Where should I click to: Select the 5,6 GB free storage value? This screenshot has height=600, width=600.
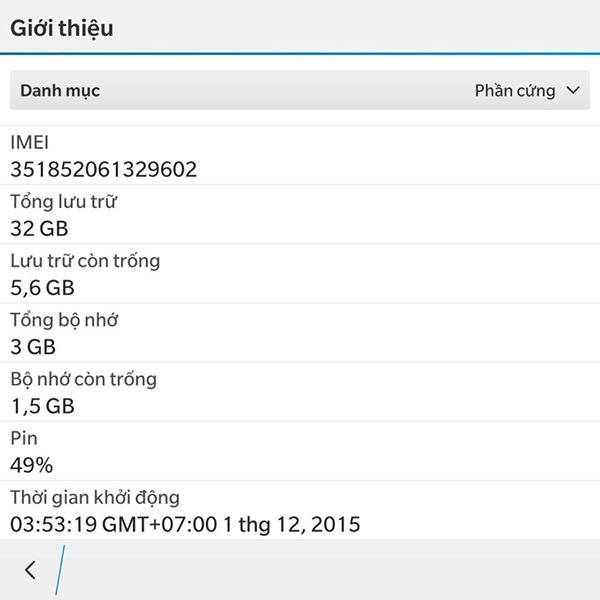pos(42,288)
